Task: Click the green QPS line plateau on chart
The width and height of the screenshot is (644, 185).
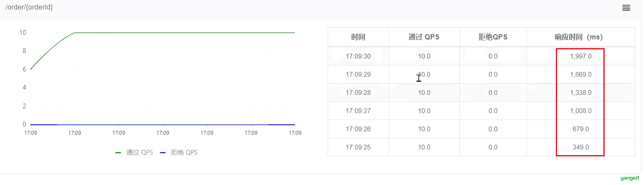Action: click(x=185, y=32)
